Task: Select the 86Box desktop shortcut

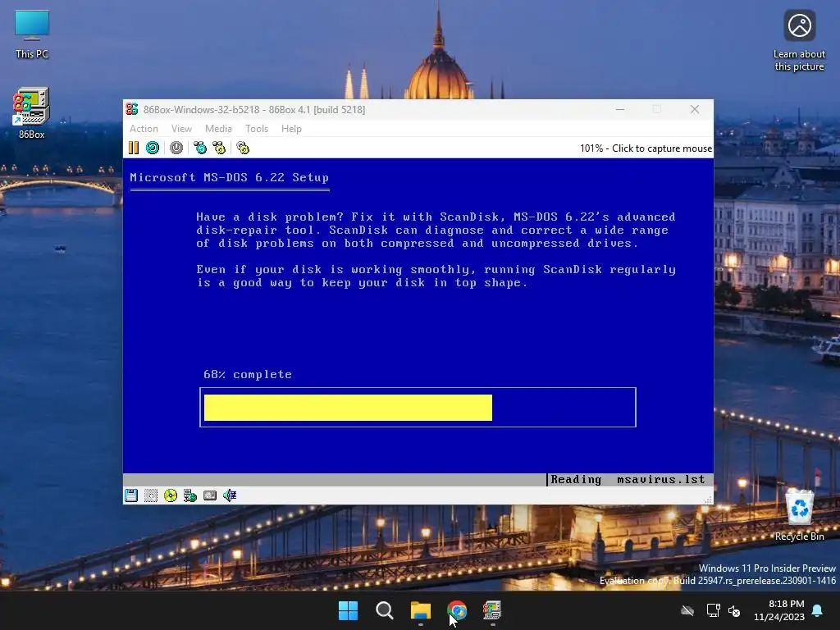Action: click(32, 113)
